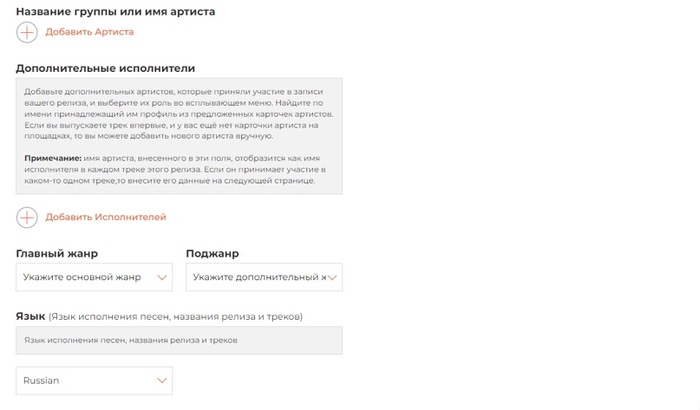Click the bold Язык label

(31, 316)
